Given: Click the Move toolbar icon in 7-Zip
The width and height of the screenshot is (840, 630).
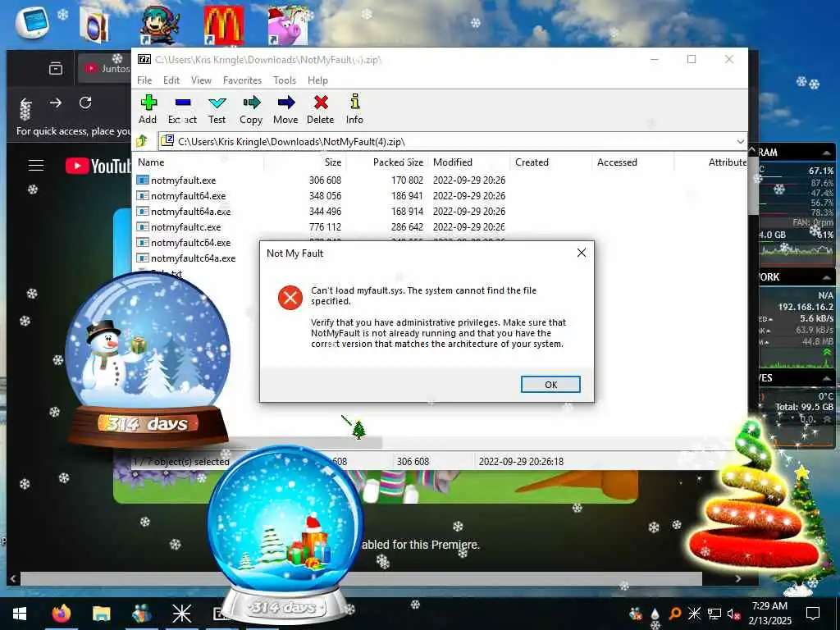Looking at the screenshot, I should click(x=285, y=109).
